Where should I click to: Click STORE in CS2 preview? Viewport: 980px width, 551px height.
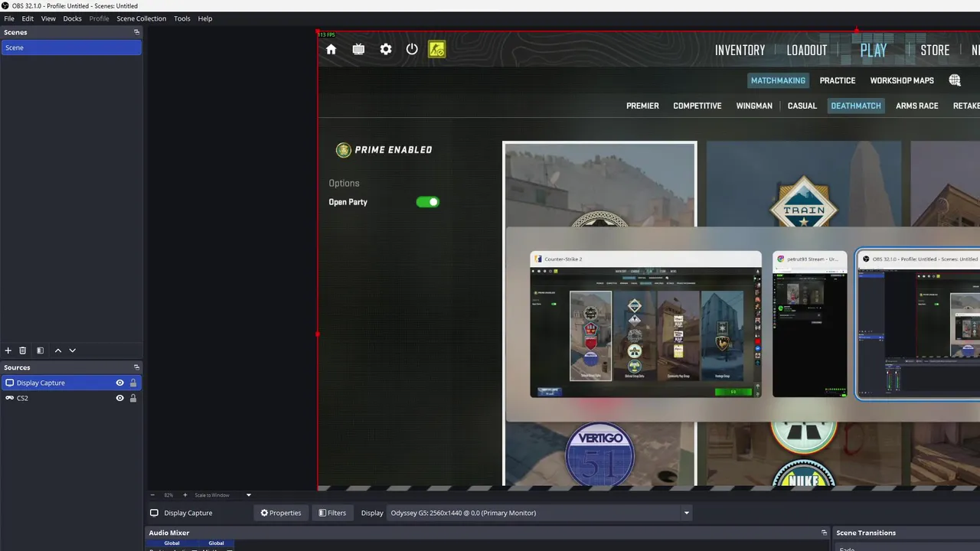935,50
